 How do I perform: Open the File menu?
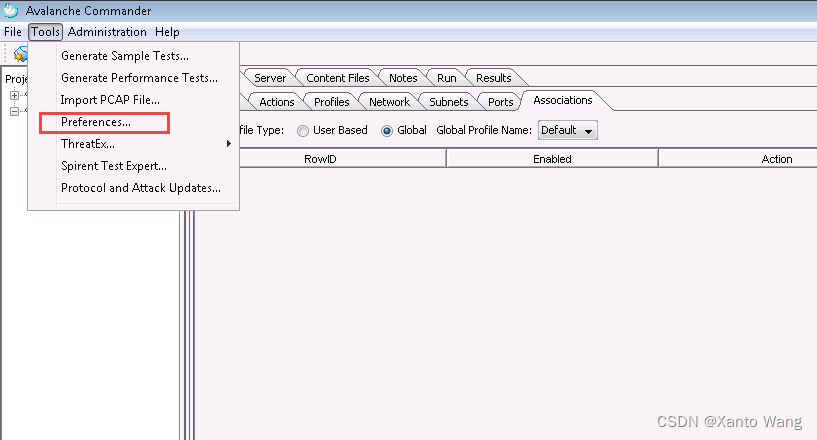(x=13, y=32)
